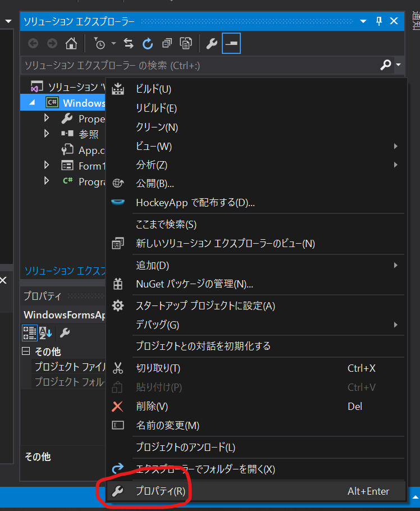Collapse the Windows project node
This screenshot has width=420, height=511.
coord(32,103)
